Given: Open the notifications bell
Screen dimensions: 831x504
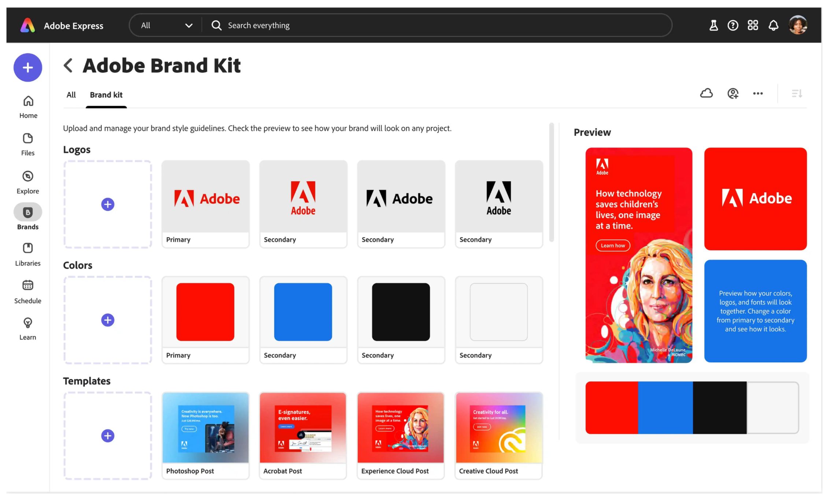Looking at the screenshot, I should (773, 25).
